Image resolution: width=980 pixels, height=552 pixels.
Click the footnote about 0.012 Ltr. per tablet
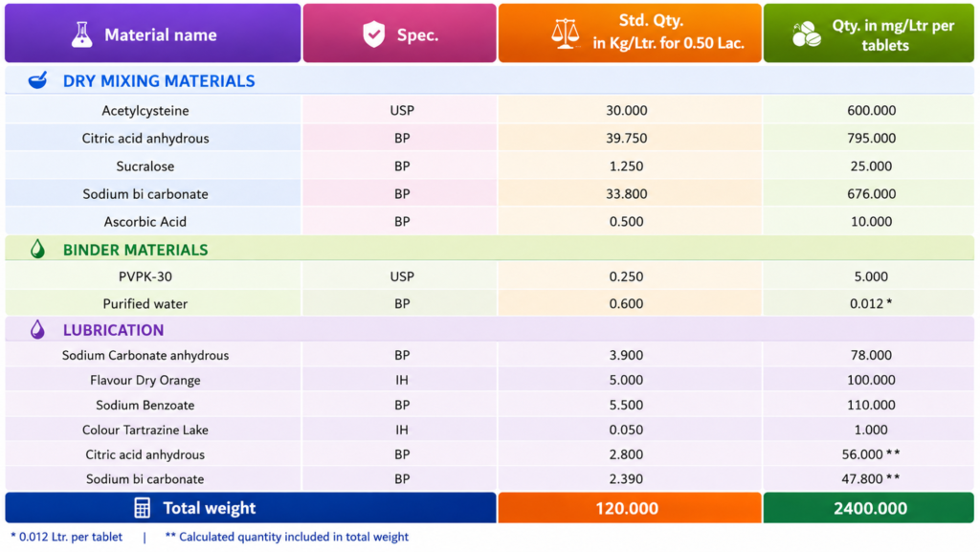click(66, 537)
